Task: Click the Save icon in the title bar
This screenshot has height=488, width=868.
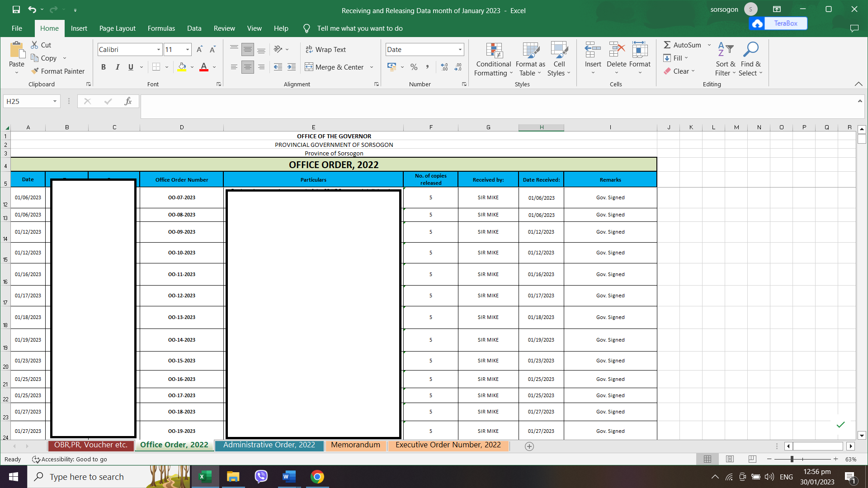Action: [16, 9]
